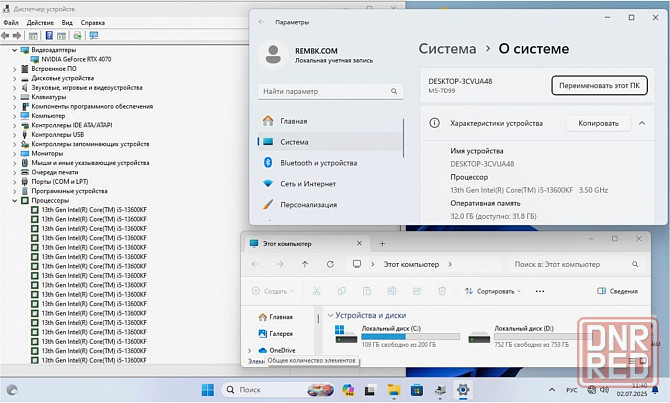Expand the Дисковые устройства node
Viewport: 670px width, 403px height.
(15, 78)
